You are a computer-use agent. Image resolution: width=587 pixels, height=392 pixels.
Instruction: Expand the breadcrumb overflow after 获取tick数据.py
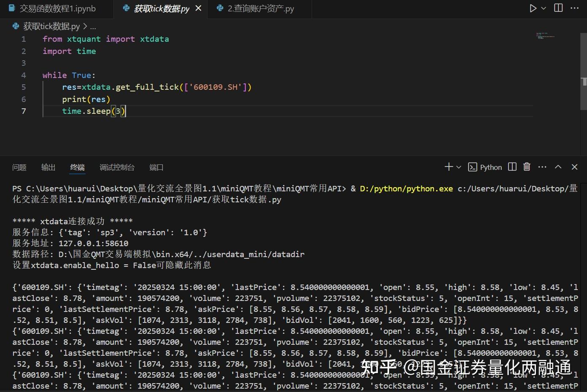[x=92, y=26]
